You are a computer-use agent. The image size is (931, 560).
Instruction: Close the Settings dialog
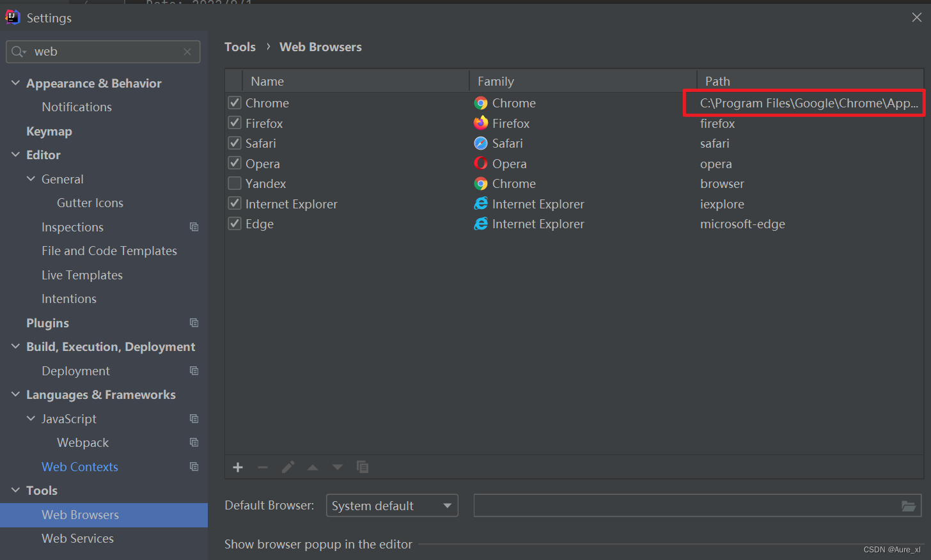pyautogui.click(x=917, y=17)
